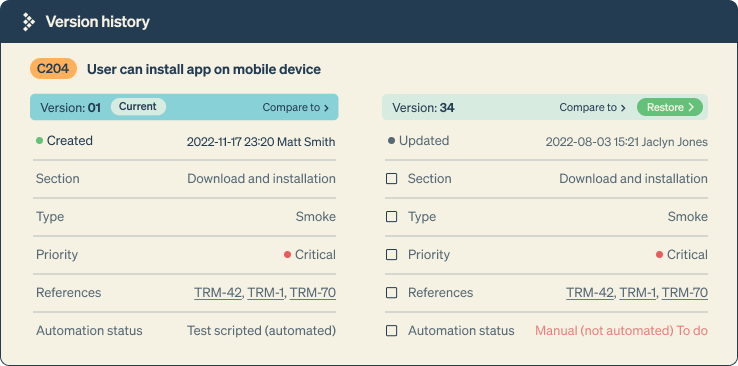Click the Version history title
This screenshot has height=366, width=738.
pyautogui.click(x=97, y=22)
